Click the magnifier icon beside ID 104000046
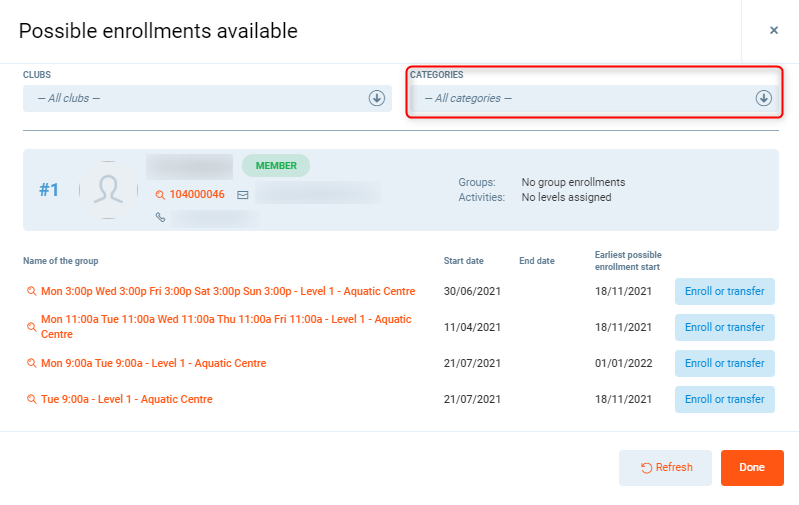Viewport: 799px width, 505px height. click(x=160, y=195)
